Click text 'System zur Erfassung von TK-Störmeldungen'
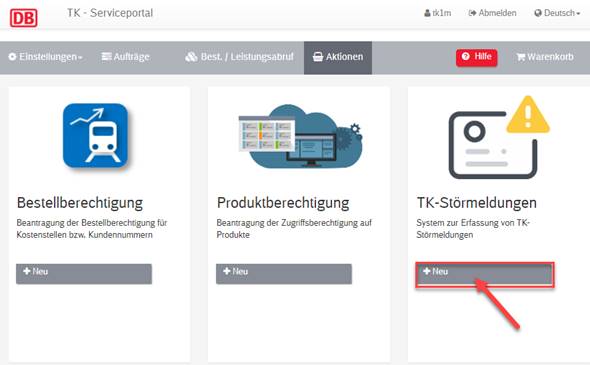The image size is (590, 365). coord(473,229)
